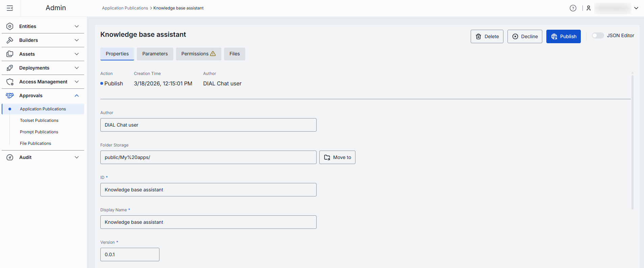Click the Decline button
The width and height of the screenshot is (644, 268).
point(525,36)
